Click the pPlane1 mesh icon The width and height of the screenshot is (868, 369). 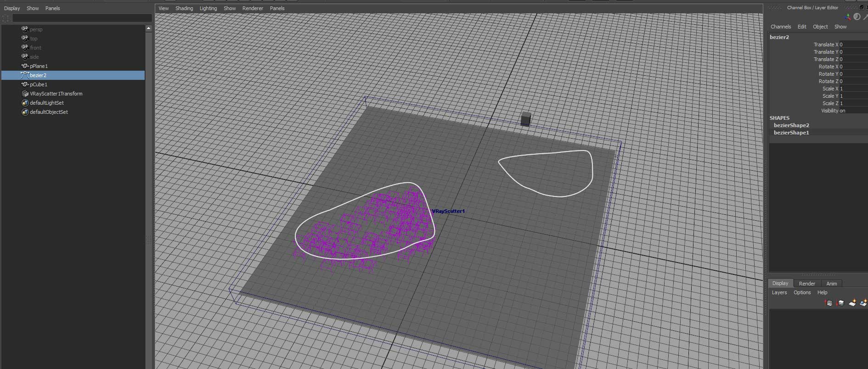pos(25,66)
